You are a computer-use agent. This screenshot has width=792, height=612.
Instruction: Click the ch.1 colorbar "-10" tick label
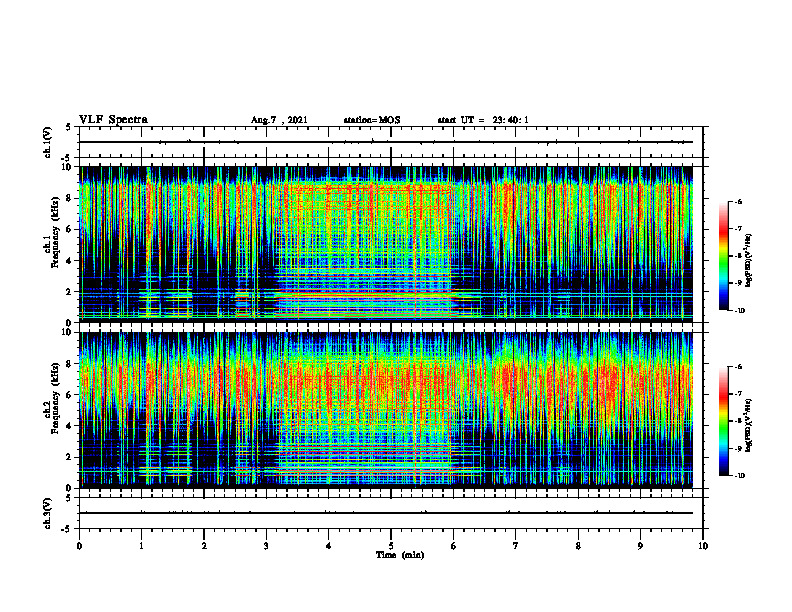740,311
